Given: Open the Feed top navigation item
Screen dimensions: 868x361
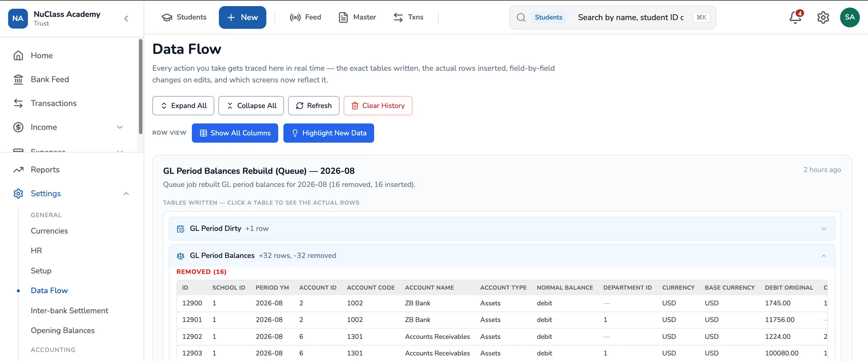Looking at the screenshot, I should (x=306, y=17).
